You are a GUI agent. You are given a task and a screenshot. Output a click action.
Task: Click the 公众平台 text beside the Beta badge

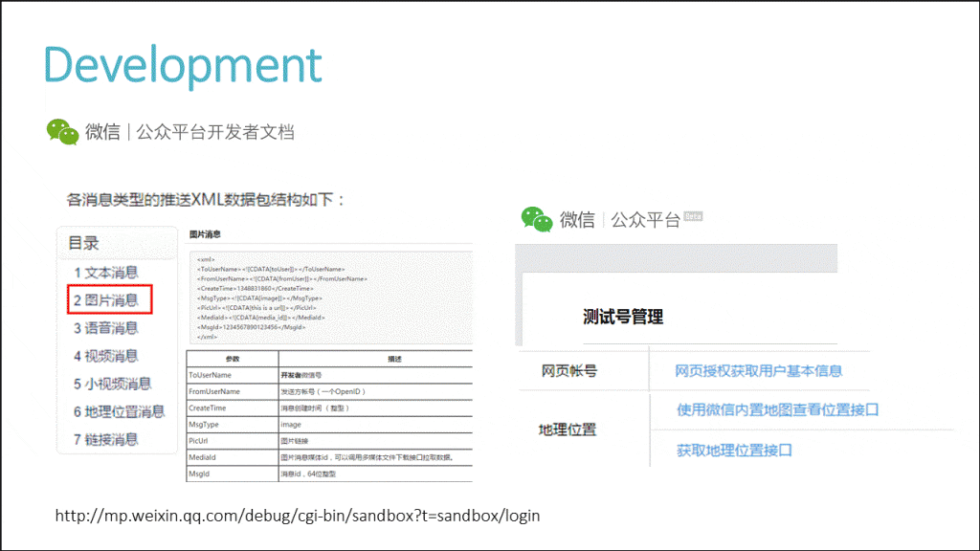[x=645, y=220]
